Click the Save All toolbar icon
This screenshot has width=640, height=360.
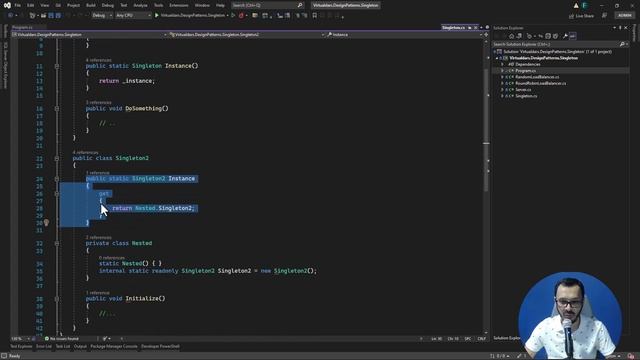click(58, 16)
